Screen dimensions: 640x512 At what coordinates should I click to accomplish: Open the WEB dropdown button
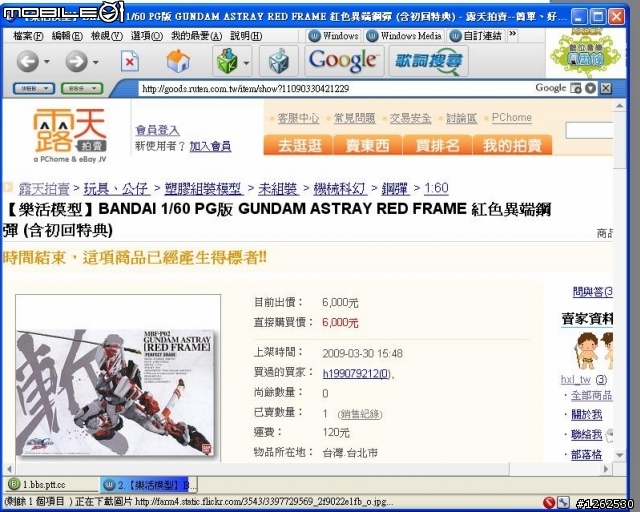[33, 88]
